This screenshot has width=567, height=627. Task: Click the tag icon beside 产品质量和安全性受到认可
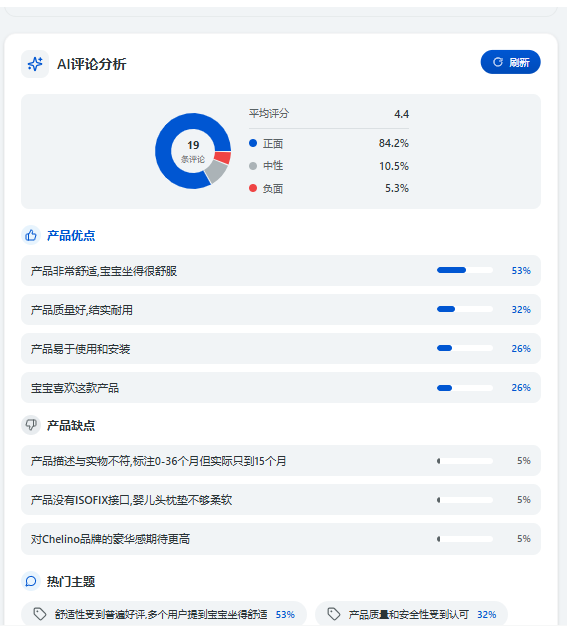coord(334,614)
